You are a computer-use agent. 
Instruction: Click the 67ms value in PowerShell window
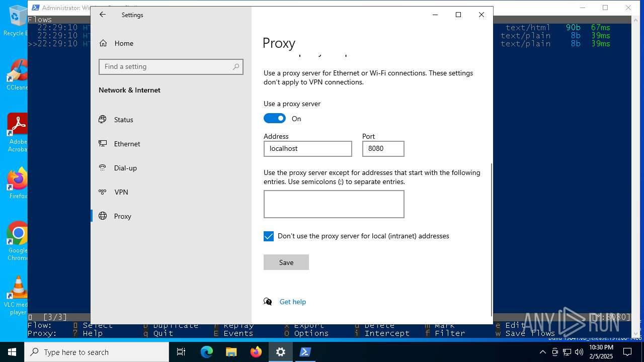coord(601,28)
